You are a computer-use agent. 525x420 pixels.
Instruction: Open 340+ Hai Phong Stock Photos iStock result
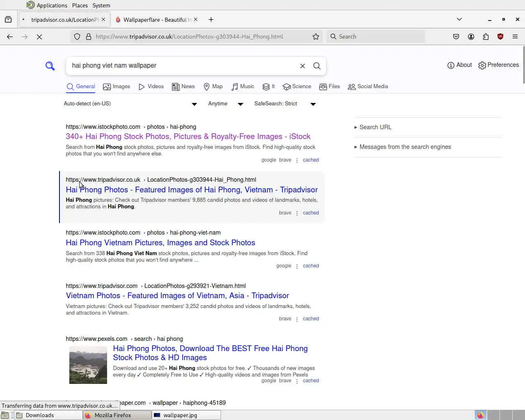point(188,137)
